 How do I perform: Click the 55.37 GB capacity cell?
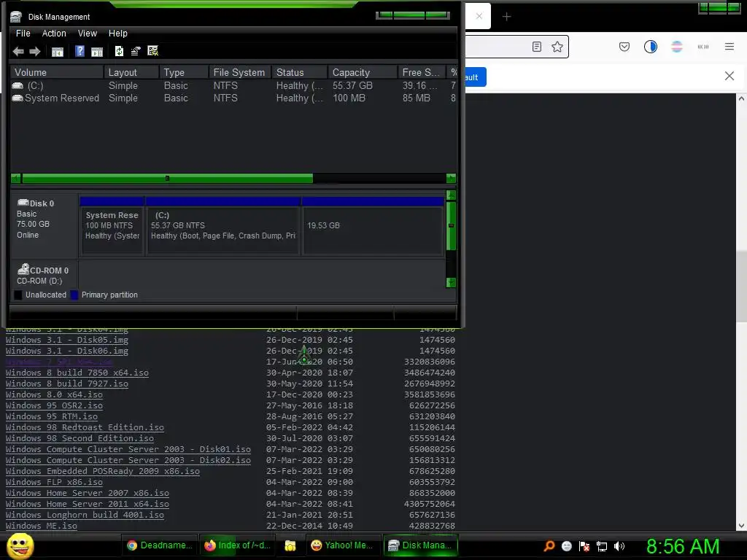352,86
